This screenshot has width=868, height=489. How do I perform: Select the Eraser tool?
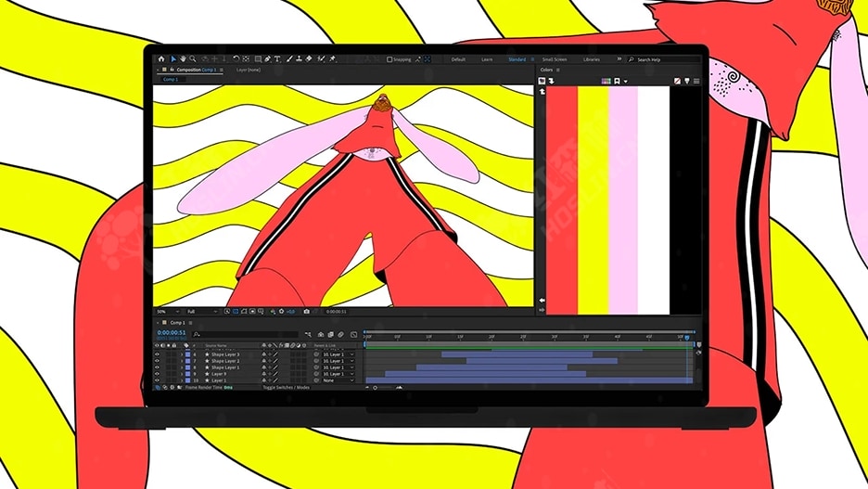coord(308,59)
